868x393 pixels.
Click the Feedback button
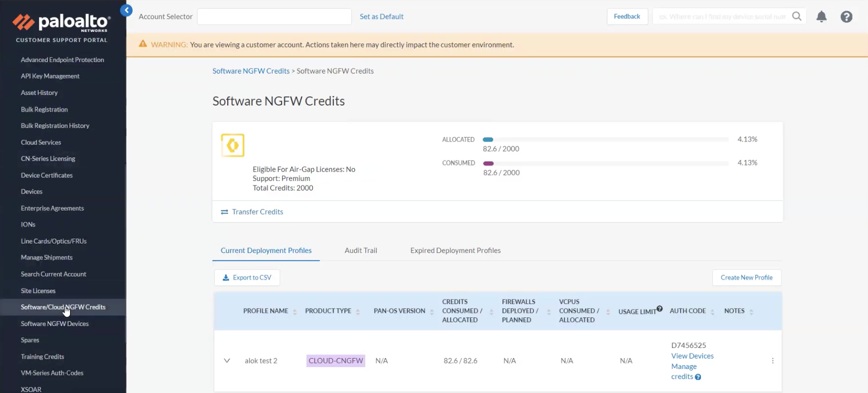click(x=627, y=16)
